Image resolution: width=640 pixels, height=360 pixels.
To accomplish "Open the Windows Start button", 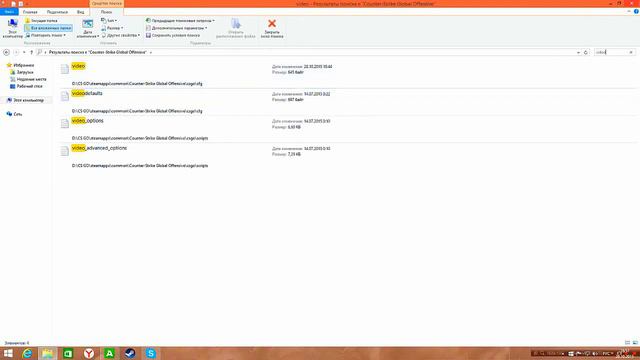I will coord(8,353).
